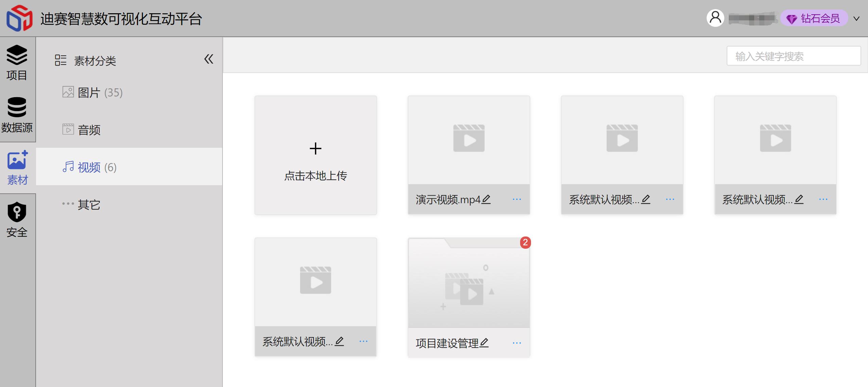Rename 项目建设管理 folder via pencil icon
Viewport: 868px width, 387px height.
(x=484, y=343)
